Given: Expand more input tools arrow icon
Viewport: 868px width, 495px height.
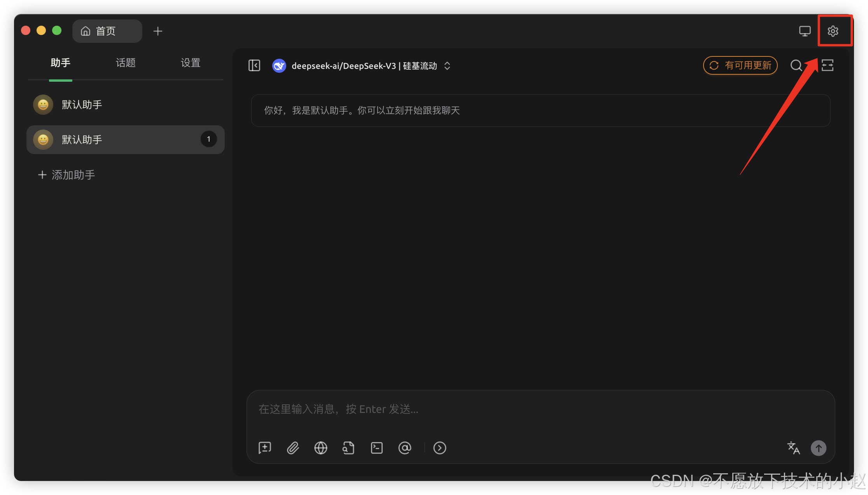Looking at the screenshot, I should [440, 448].
